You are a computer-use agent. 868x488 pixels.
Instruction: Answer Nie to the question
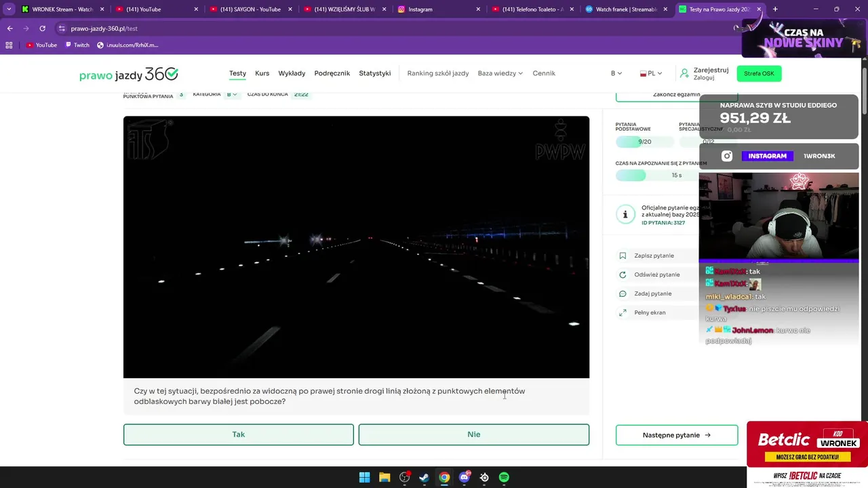coord(473,434)
